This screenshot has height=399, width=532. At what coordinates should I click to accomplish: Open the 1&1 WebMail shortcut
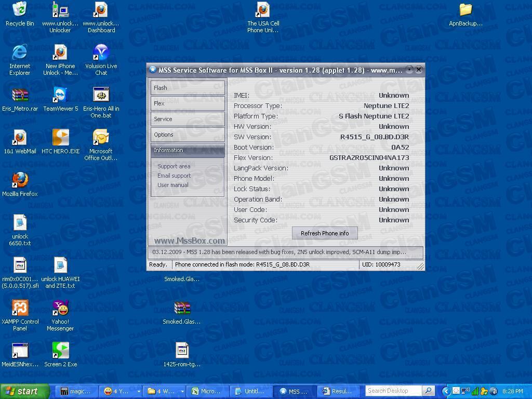coord(20,137)
